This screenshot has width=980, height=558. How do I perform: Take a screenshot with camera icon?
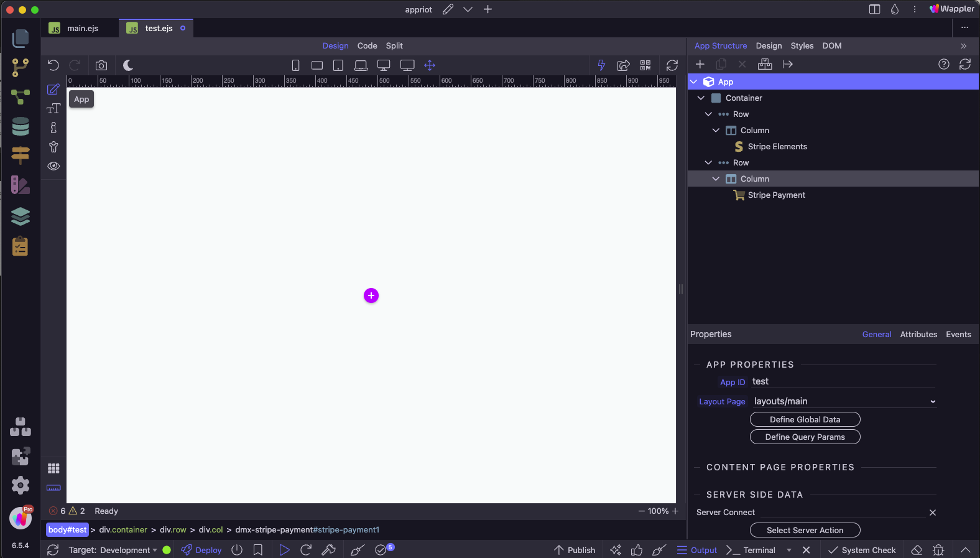point(101,65)
